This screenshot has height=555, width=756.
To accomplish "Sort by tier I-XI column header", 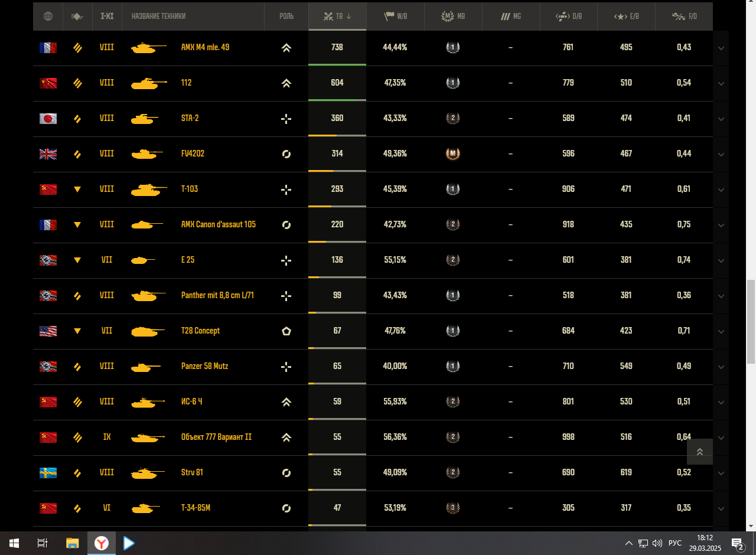I will [107, 17].
